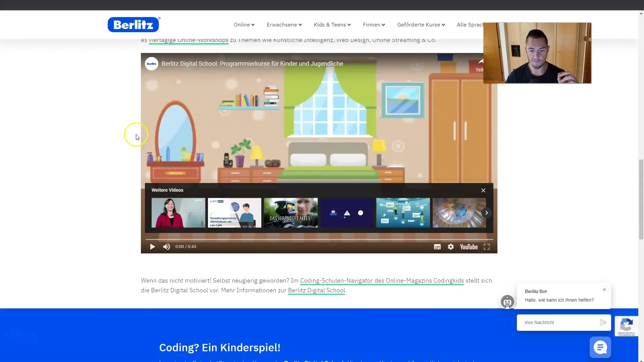Follow the viertägige Online-Workshops link
The image size is (644, 362).
click(189, 40)
